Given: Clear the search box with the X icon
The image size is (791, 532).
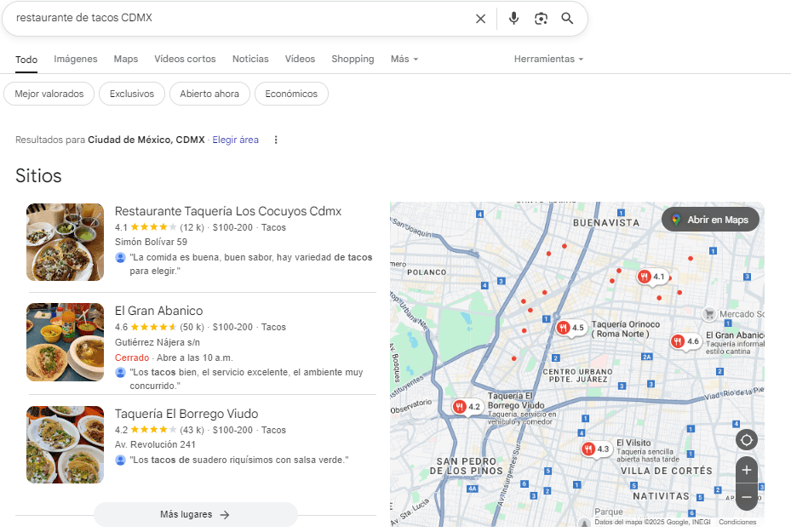Looking at the screenshot, I should click(x=480, y=19).
